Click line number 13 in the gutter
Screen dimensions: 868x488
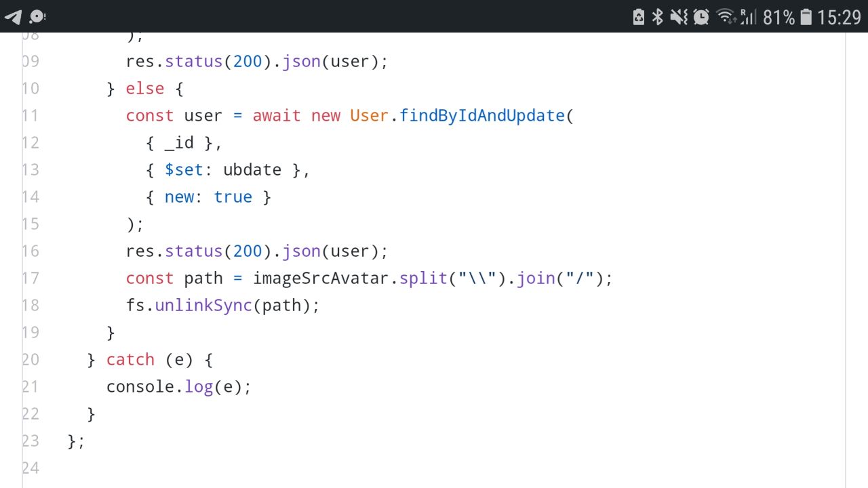(x=31, y=170)
